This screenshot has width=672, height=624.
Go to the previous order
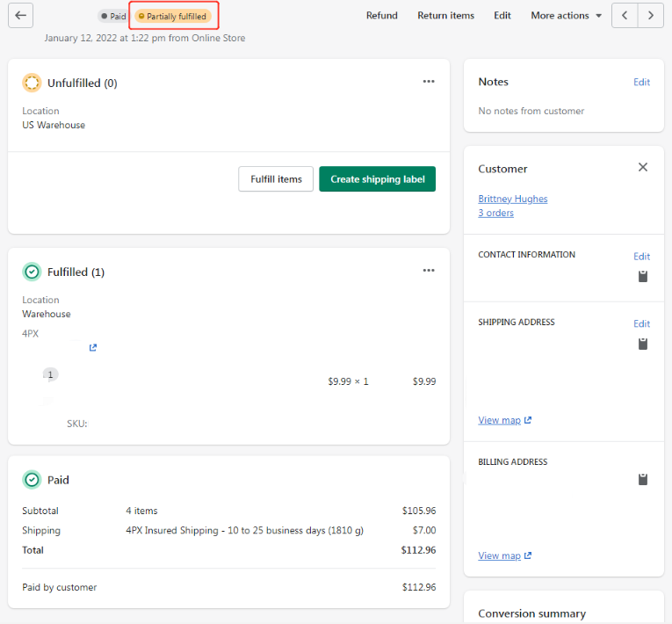pyautogui.click(x=625, y=16)
